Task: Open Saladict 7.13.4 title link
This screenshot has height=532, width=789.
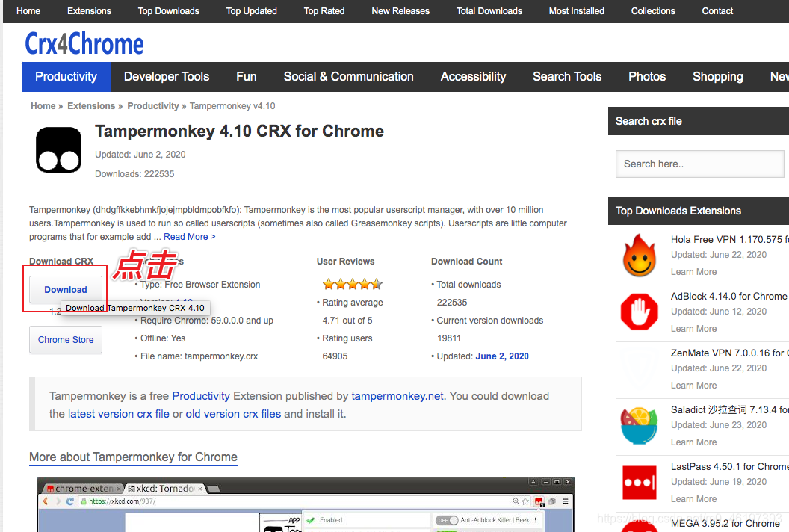Action: point(730,410)
